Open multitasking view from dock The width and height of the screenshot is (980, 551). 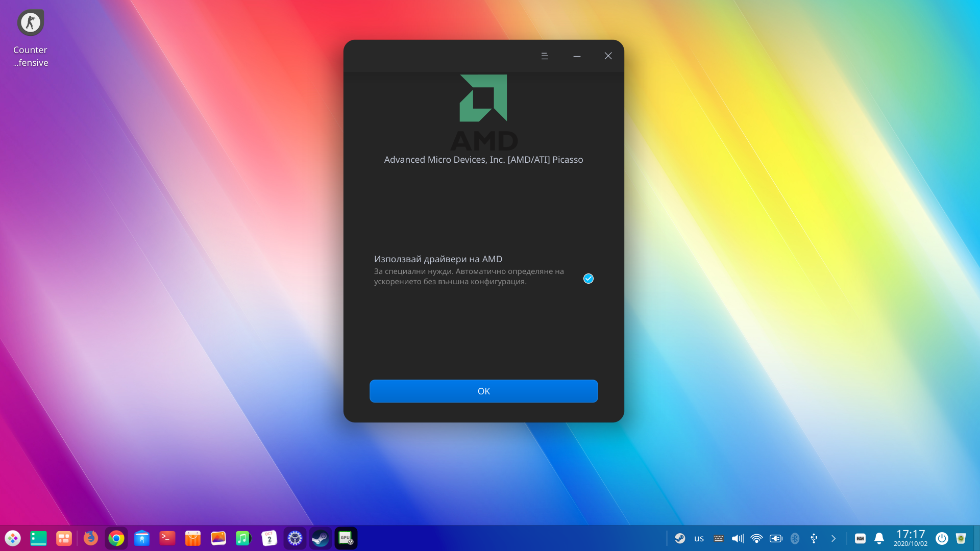coord(64,538)
